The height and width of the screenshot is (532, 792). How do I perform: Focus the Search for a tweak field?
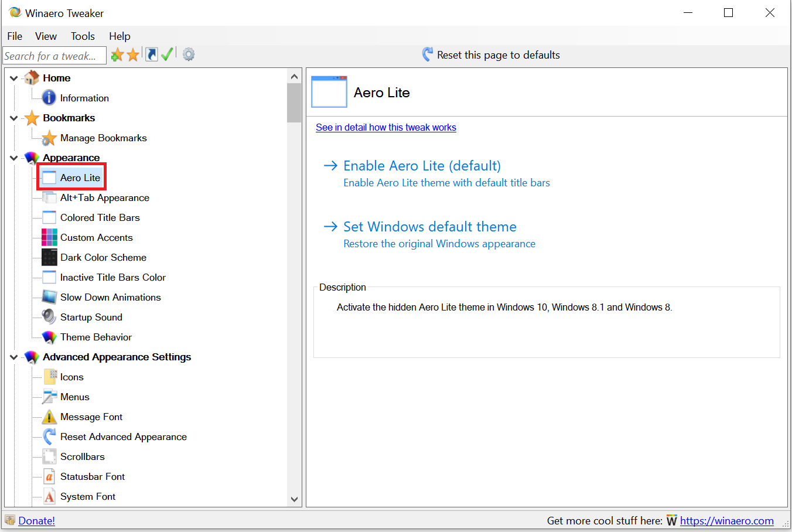tap(54, 56)
